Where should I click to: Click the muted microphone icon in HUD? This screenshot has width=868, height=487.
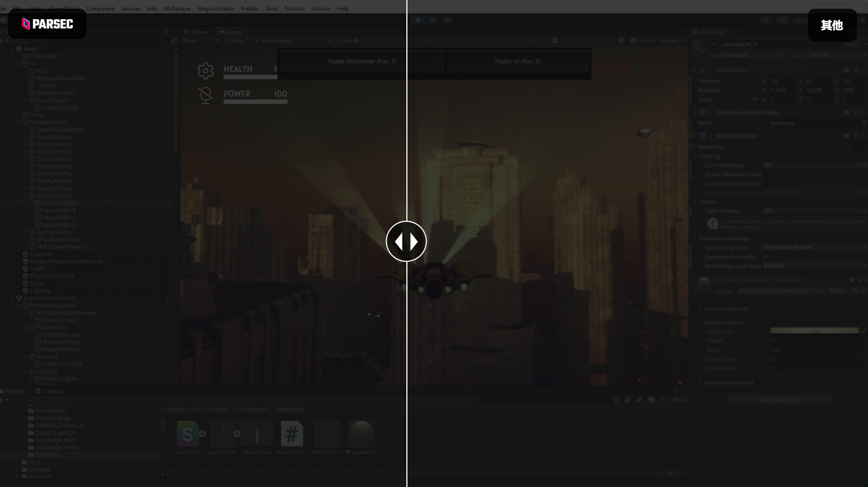[205, 95]
